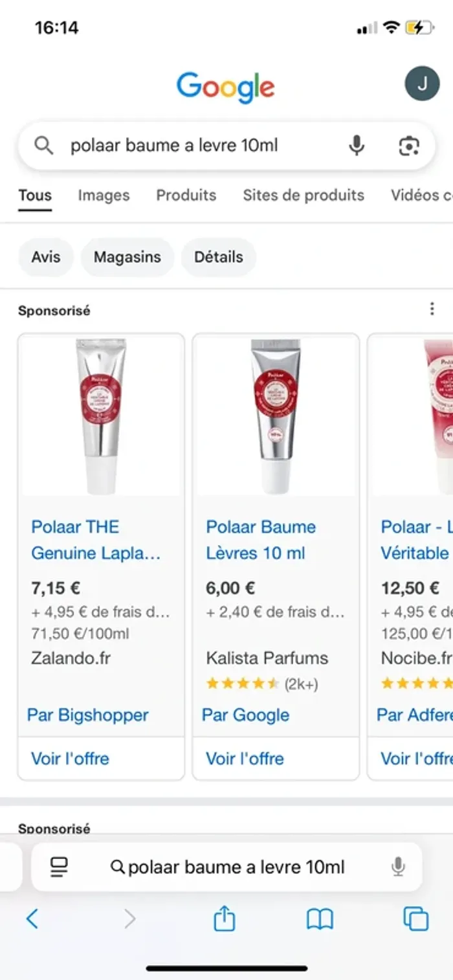Open the sponsored results three-dot menu
The height and width of the screenshot is (980, 453).
point(432,309)
